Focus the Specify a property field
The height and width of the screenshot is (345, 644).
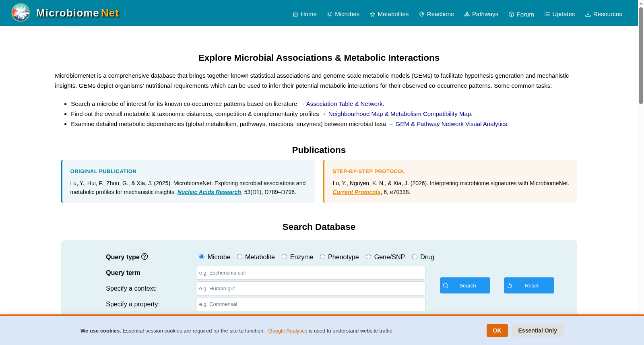point(311,304)
